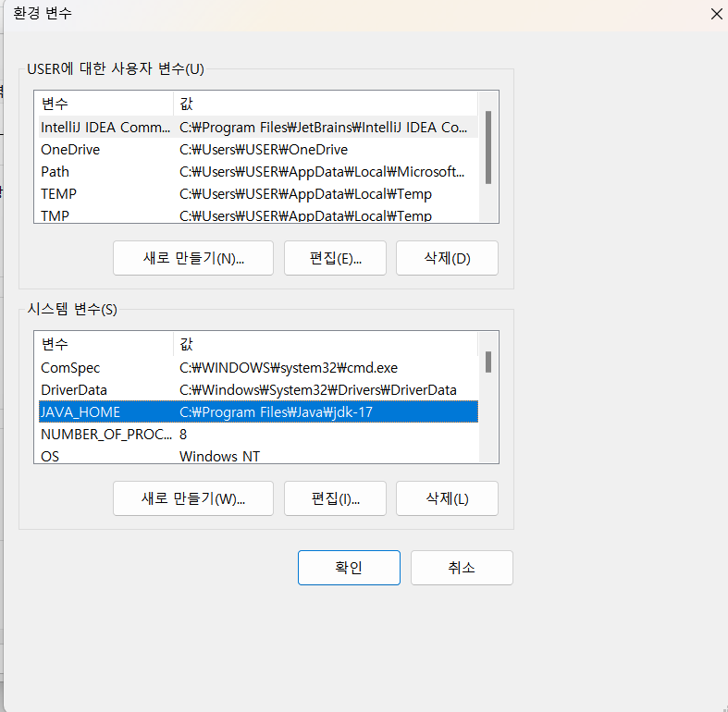
Task: Click the user variables list scrollbar thumb
Action: [x=488, y=147]
